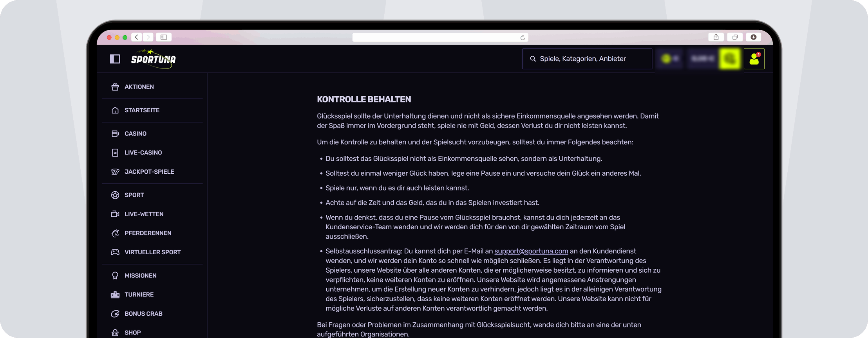Click the crab claw icon beside Bonus Crab
The image size is (868, 338).
tap(115, 314)
